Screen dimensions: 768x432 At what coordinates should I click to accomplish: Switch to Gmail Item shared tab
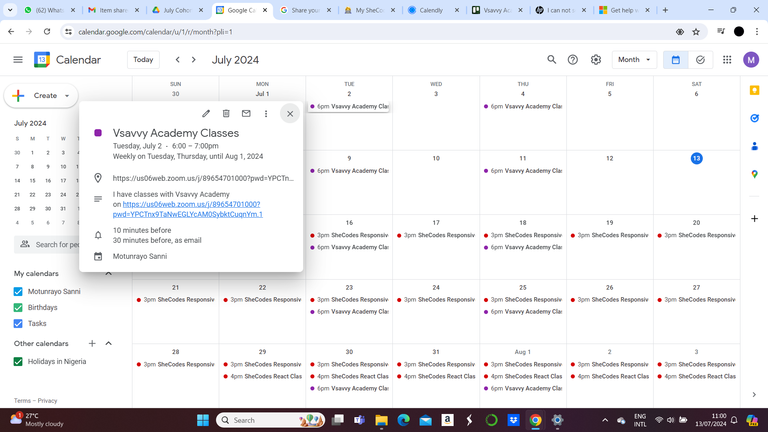tap(113, 10)
